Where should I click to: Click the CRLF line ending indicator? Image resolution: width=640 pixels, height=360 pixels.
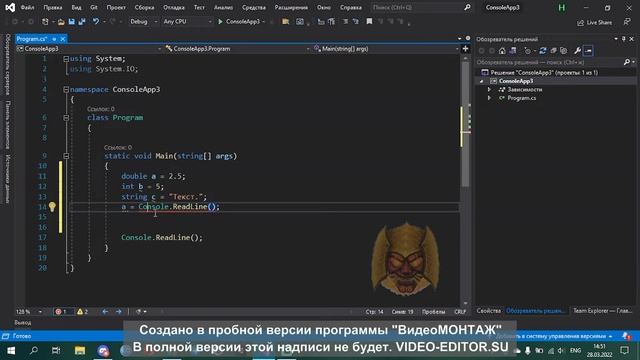(x=460, y=312)
